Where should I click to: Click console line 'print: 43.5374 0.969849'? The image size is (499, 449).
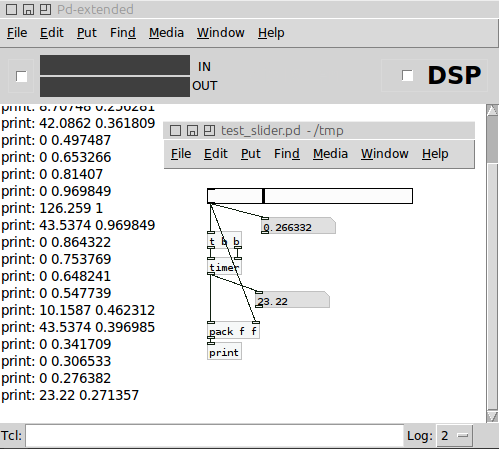point(78,225)
